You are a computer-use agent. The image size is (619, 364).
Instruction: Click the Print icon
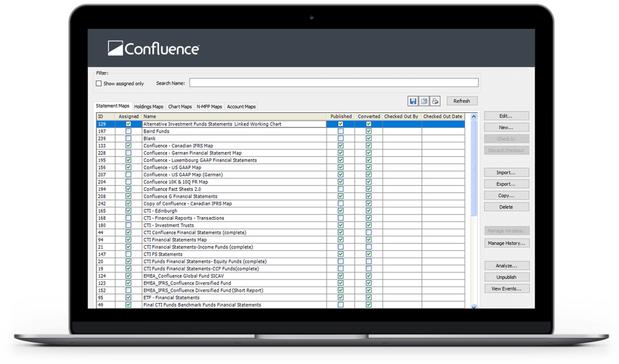point(435,101)
